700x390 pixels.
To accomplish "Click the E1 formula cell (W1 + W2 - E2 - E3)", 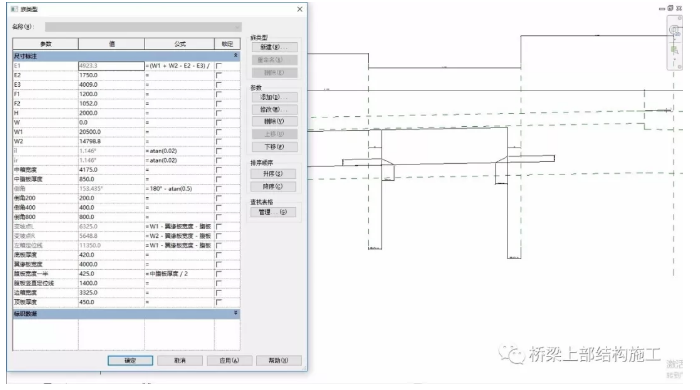I will [179, 66].
